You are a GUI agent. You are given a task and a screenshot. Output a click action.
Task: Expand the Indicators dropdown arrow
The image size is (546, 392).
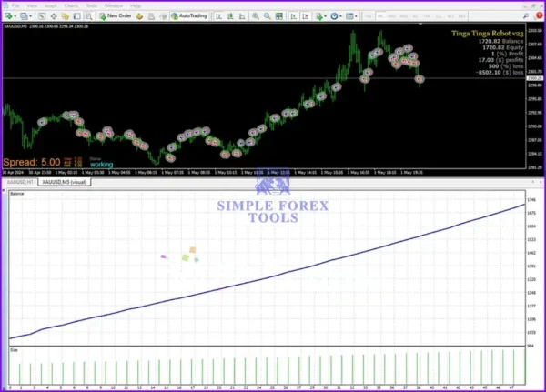pyautogui.click(x=325, y=16)
